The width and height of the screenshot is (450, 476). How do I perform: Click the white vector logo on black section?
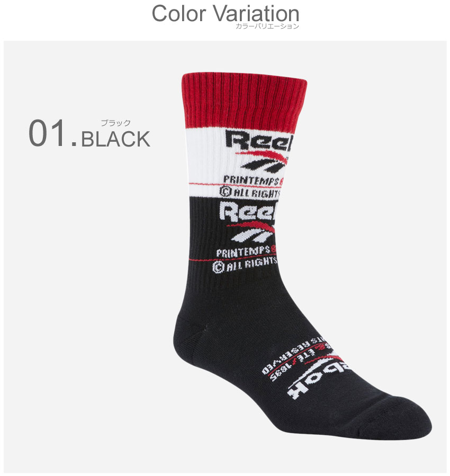pyautogui.click(x=251, y=232)
